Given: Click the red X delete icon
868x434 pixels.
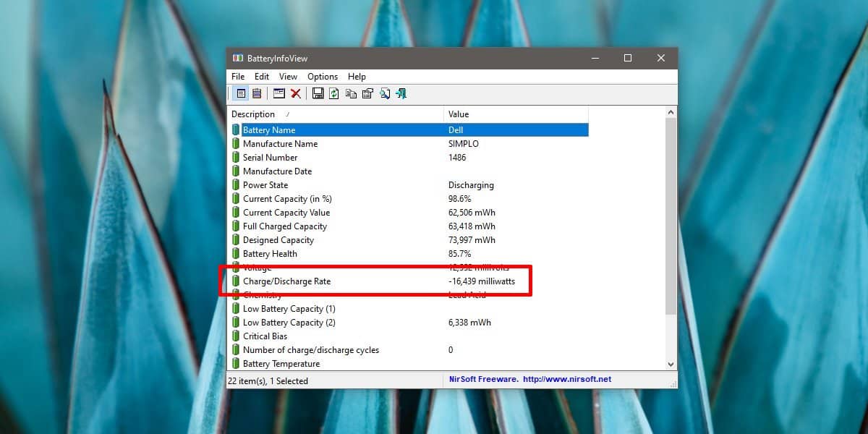Looking at the screenshot, I should point(296,93).
